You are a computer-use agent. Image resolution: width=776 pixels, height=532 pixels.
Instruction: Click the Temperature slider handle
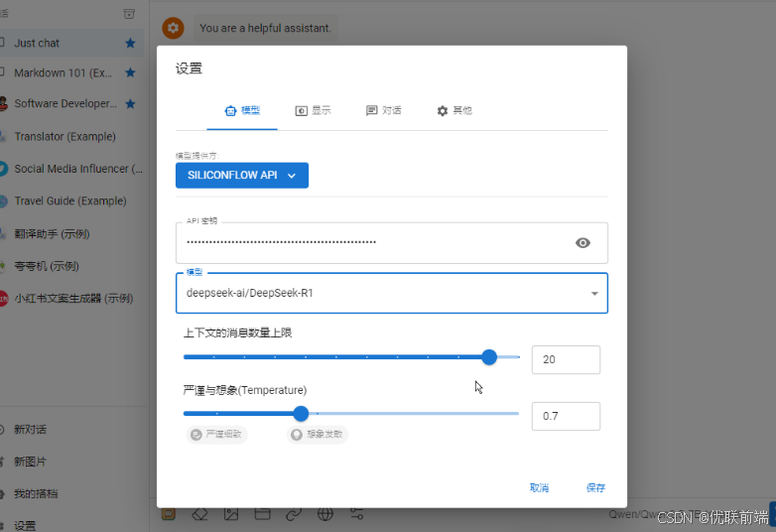[301, 413]
